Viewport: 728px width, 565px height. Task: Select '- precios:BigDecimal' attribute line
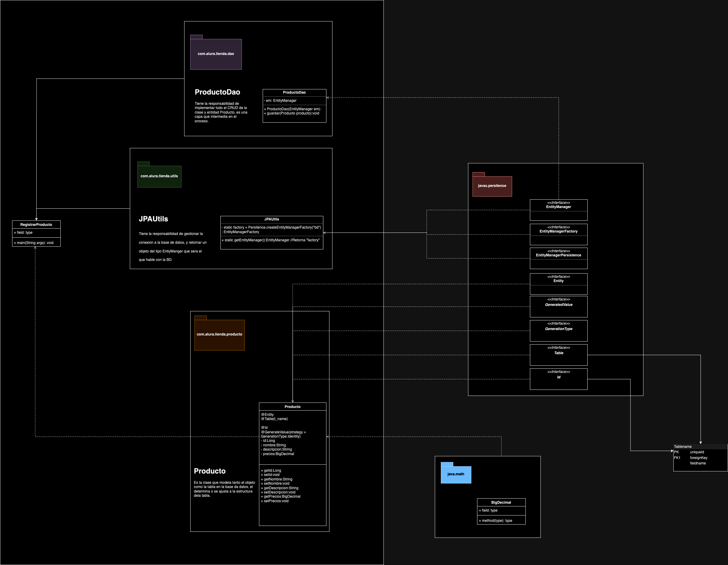(277, 454)
